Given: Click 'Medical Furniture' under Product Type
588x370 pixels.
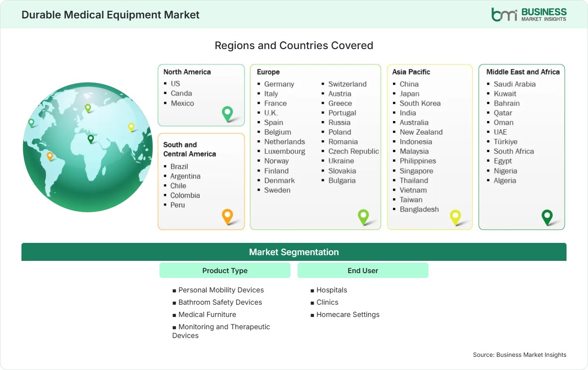Looking at the screenshot, I should click(207, 315).
